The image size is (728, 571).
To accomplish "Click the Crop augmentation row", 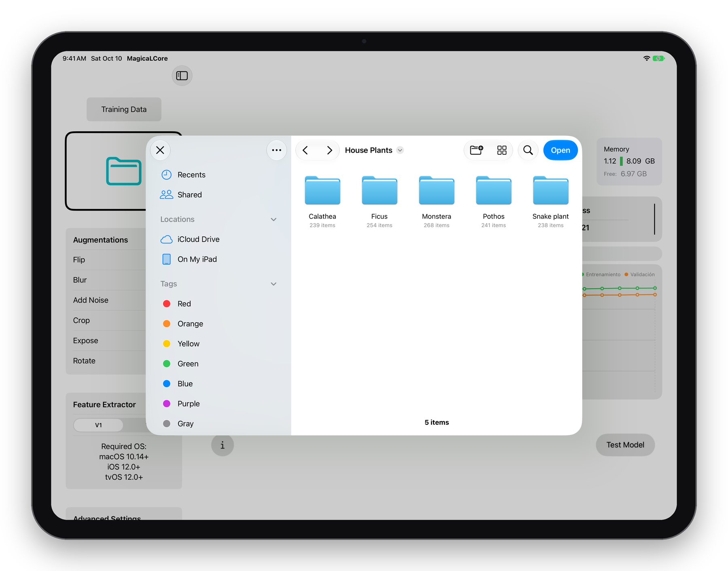I will point(109,320).
